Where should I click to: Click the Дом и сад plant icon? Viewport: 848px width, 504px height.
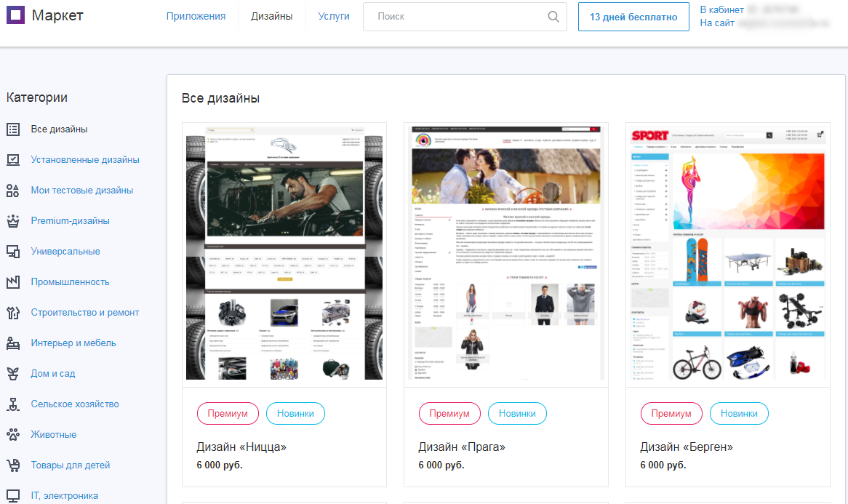click(x=13, y=374)
